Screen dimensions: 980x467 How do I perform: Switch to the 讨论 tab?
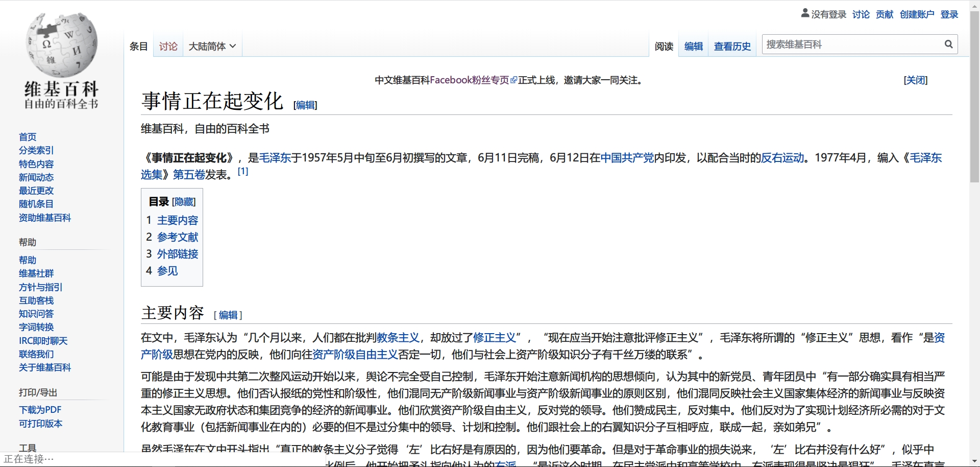[168, 46]
